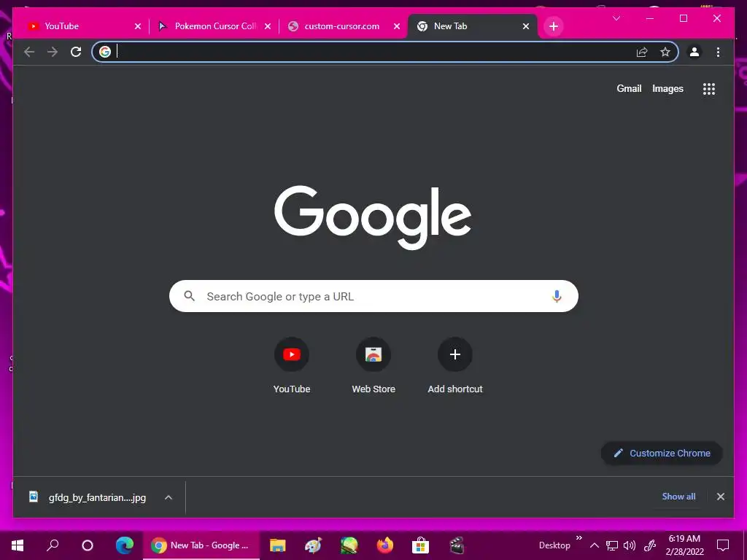Open Chrome three-dot menu
The image size is (747, 560).
(718, 52)
